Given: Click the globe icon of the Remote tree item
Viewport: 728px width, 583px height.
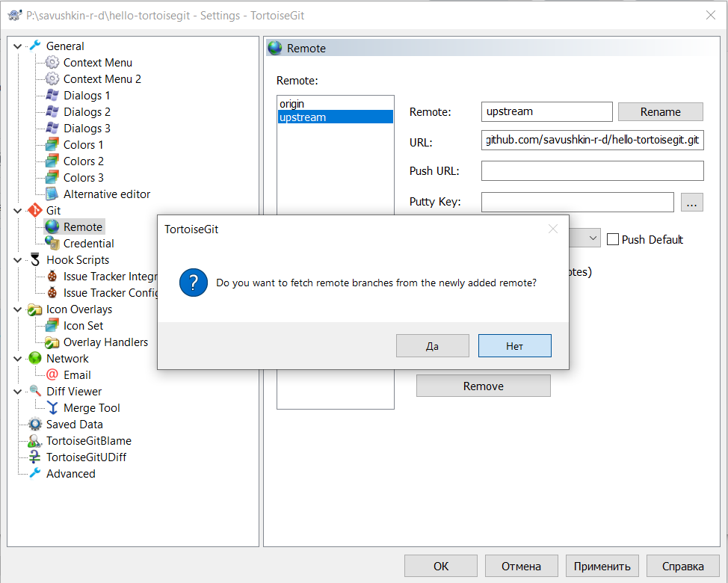Looking at the screenshot, I should [x=52, y=226].
